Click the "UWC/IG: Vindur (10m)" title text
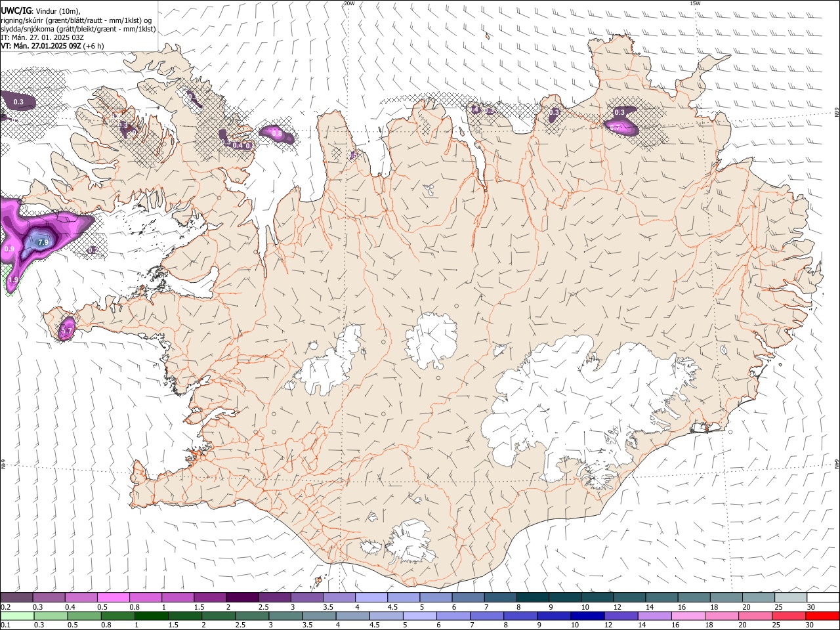Image resolution: width=840 pixels, height=630 pixels. 41,11
